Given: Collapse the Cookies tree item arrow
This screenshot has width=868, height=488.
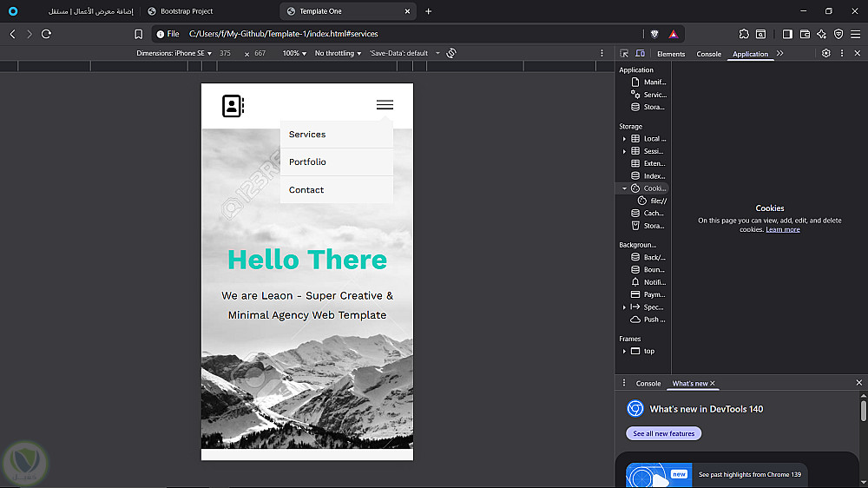Looking at the screenshot, I should click(x=624, y=188).
